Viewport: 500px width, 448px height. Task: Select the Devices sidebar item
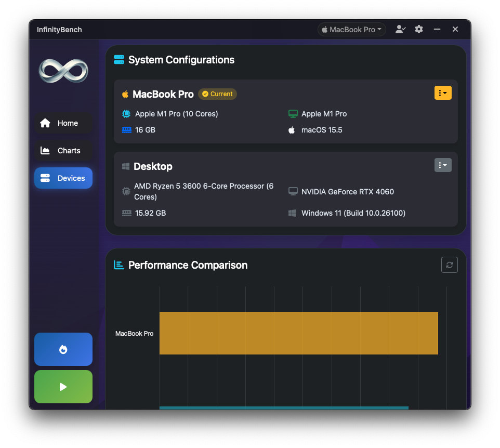(x=63, y=178)
